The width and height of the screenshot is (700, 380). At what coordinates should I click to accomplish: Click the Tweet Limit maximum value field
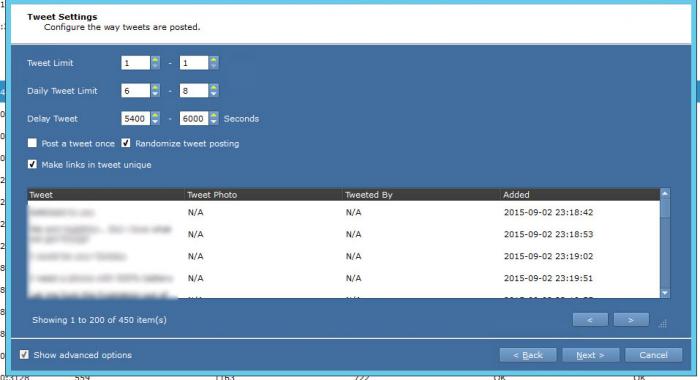click(194, 63)
